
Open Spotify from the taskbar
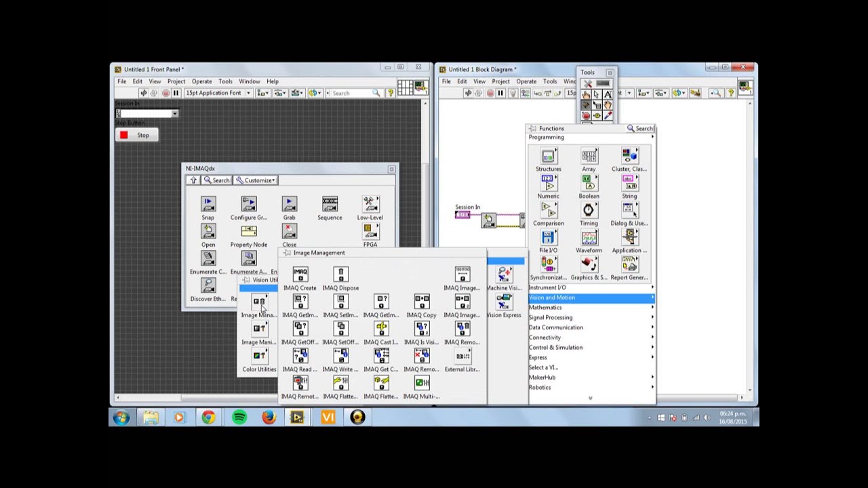click(x=239, y=418)
